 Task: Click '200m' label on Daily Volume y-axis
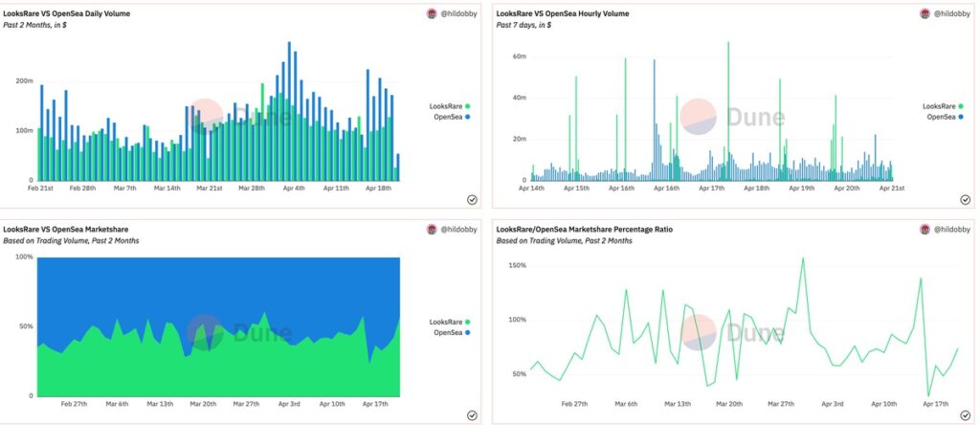tap(24, 81)
